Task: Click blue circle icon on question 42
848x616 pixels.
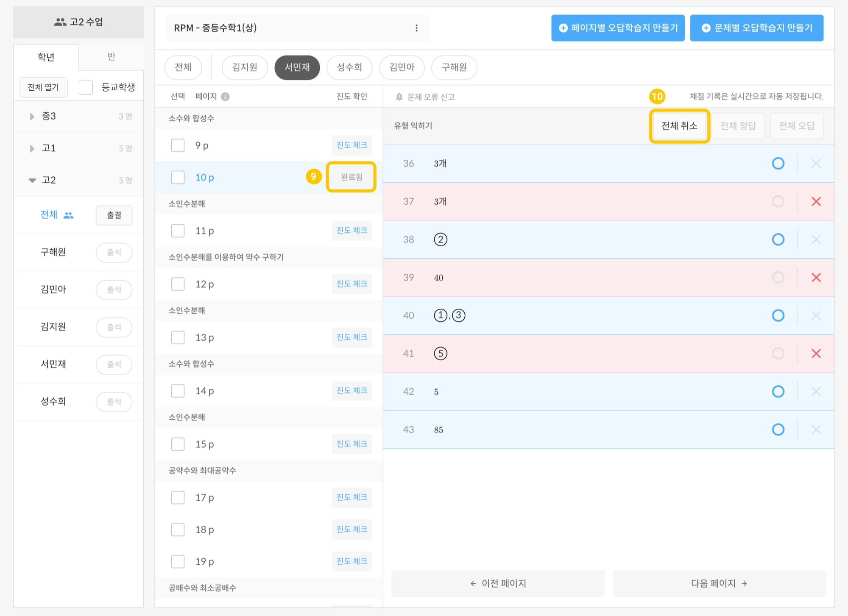Action: click(x=778, y=391)
